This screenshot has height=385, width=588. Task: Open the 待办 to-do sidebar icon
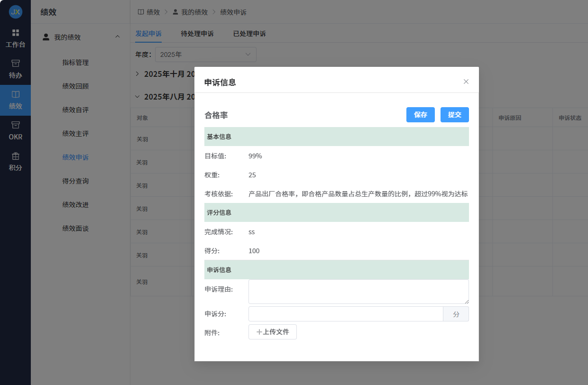point(15,64)
